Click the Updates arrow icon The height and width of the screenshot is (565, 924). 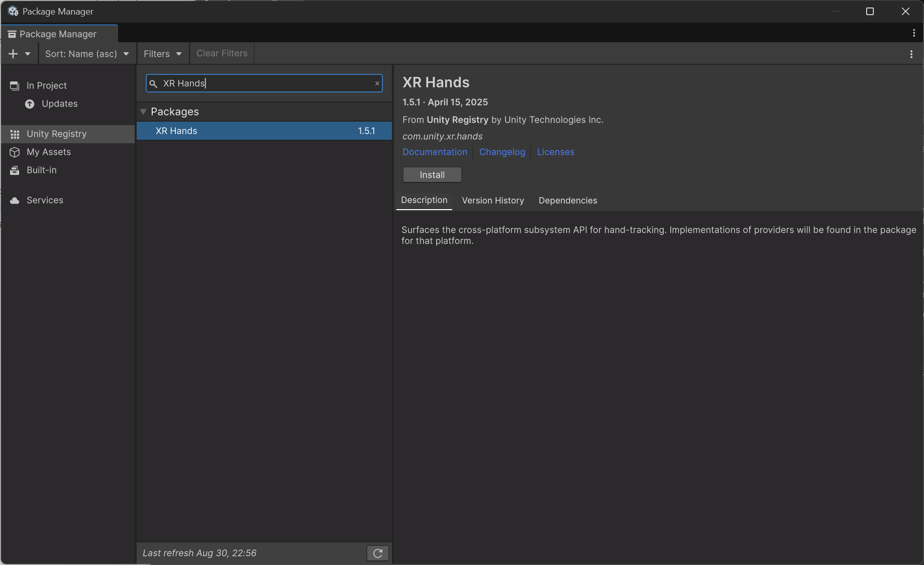pos(30,104)
